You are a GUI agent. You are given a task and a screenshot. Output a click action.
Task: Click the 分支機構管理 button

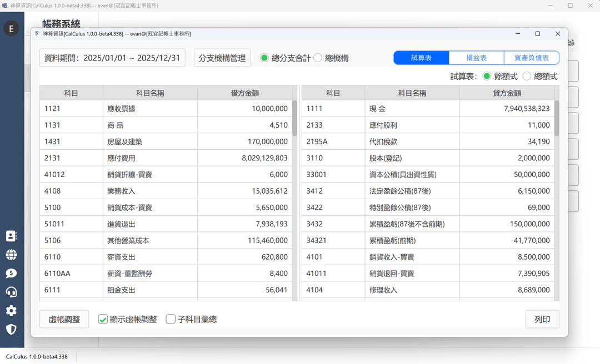[222, 58]
